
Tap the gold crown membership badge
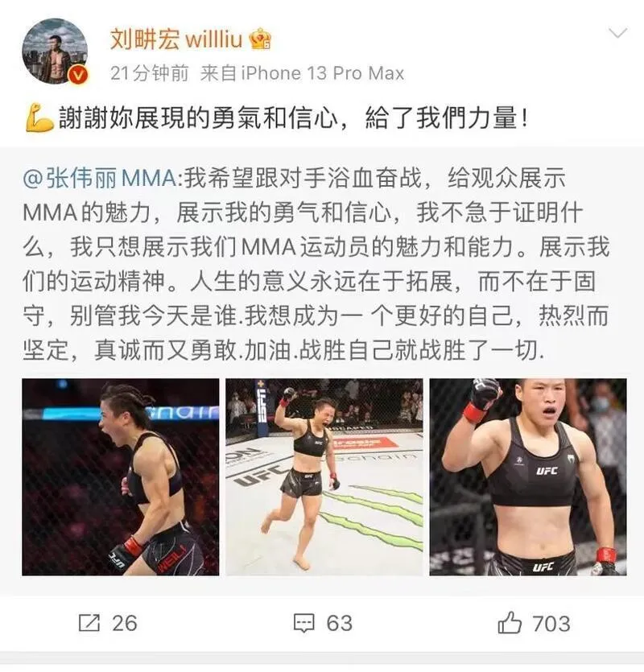pyautogui.click(x=260, y=39)
